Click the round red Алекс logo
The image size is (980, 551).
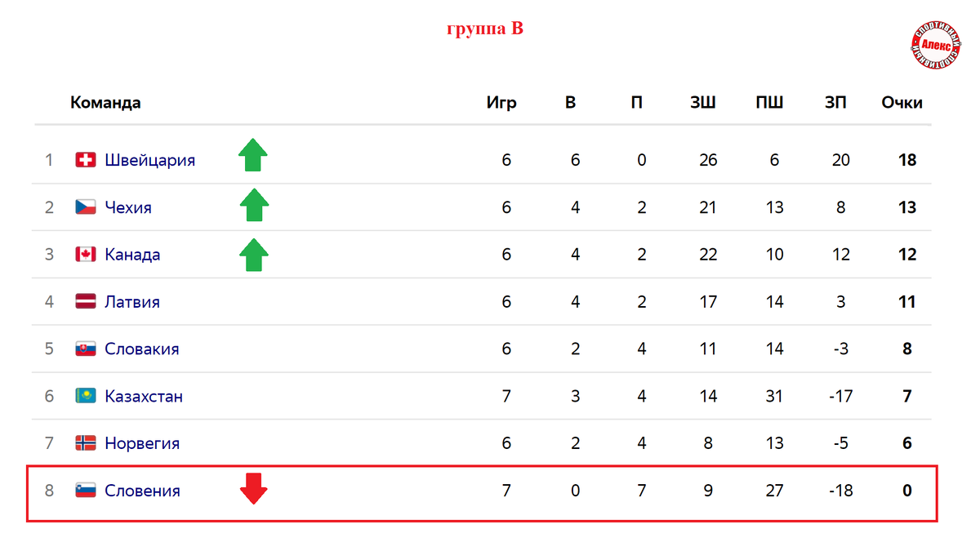936,46
